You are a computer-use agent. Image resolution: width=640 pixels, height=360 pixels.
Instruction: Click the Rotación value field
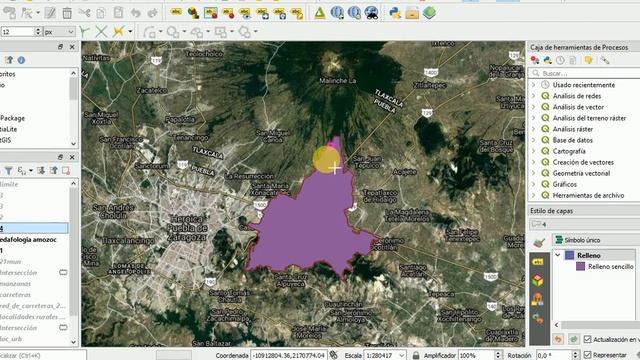point(553,355)
